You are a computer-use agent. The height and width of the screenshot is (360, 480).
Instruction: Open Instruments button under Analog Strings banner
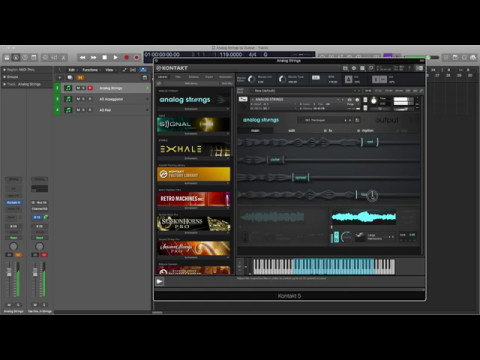point(191,109)
